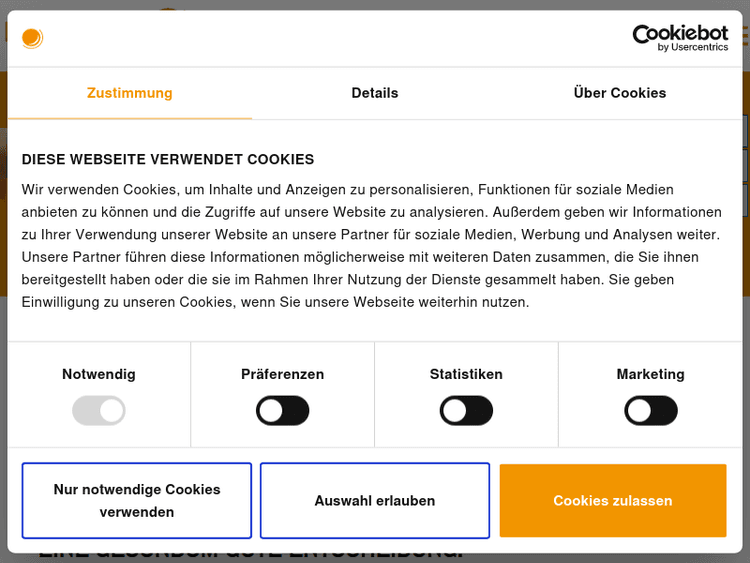Click the Marketing category label
750x563 pixels.
click(650, 374)
